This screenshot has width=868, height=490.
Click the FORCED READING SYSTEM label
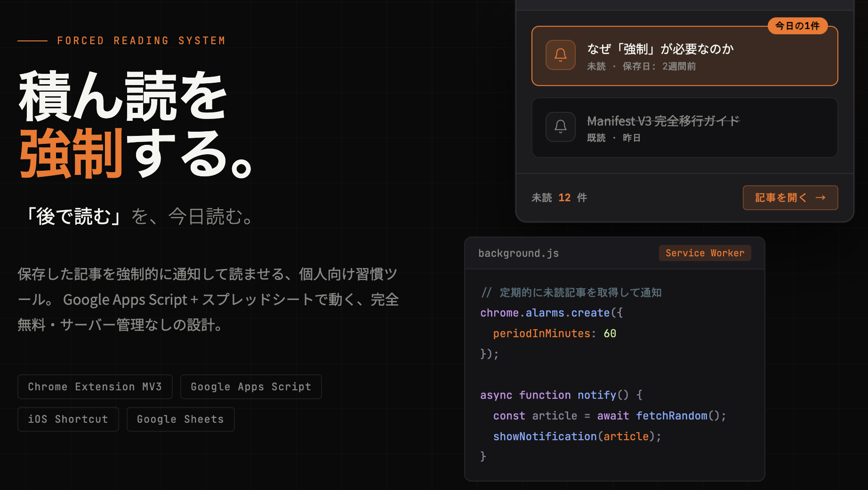coord(141,41)
